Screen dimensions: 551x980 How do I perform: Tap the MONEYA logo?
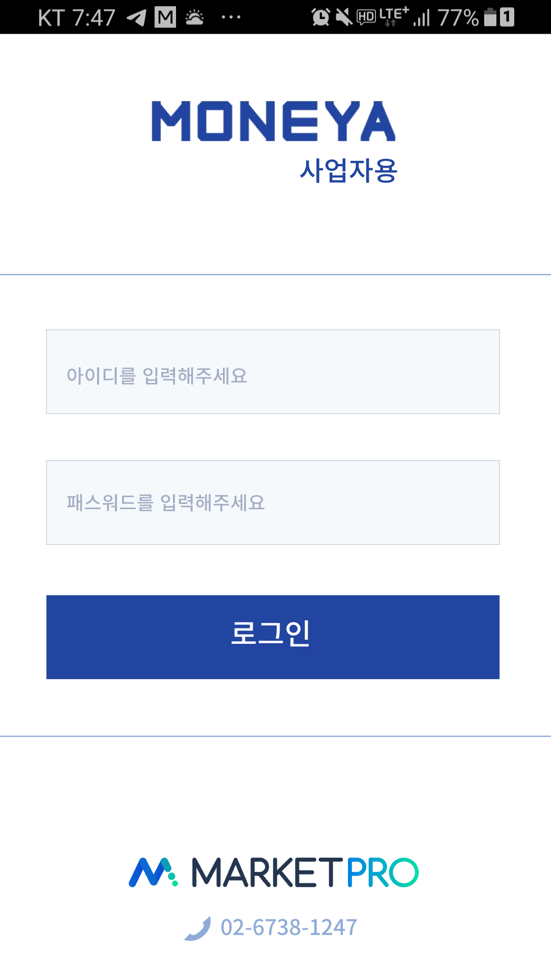(273, 121)
